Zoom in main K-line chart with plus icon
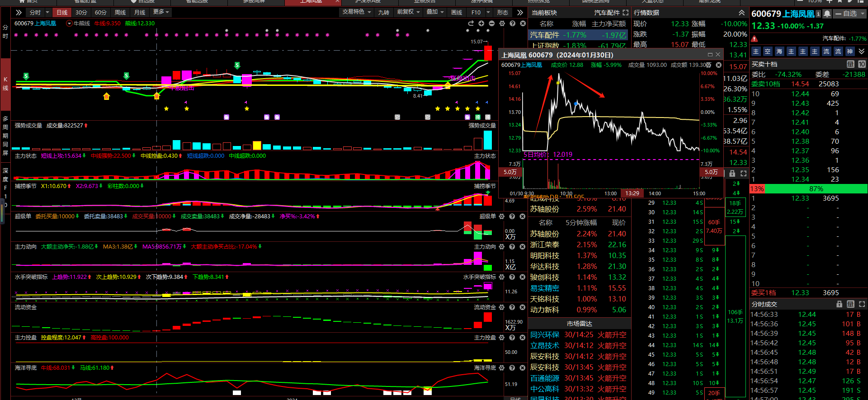The height and width of the screenshot is (400, 868). point(481,24)
